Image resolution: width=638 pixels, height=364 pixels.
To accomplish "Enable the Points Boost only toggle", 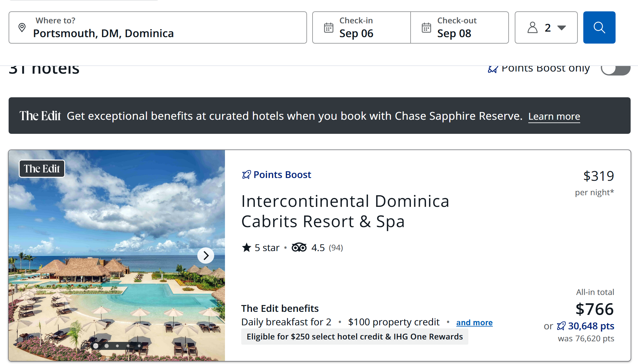I will [615, 69].
